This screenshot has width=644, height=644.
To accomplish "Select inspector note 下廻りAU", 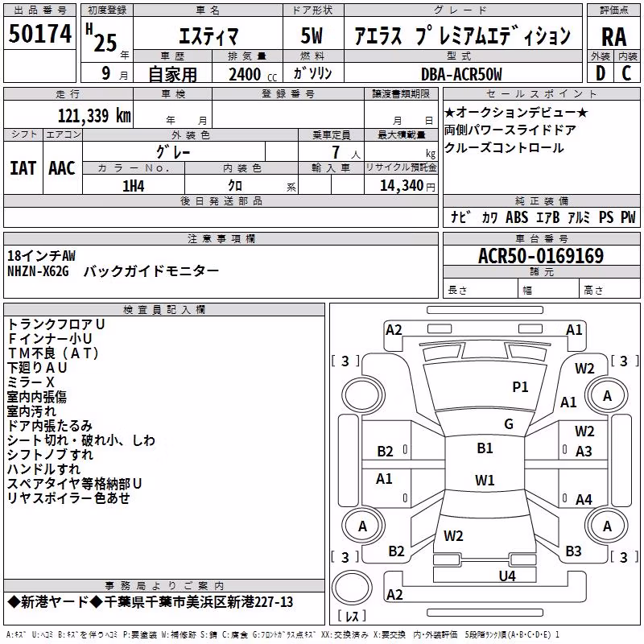I will [37, 368].
